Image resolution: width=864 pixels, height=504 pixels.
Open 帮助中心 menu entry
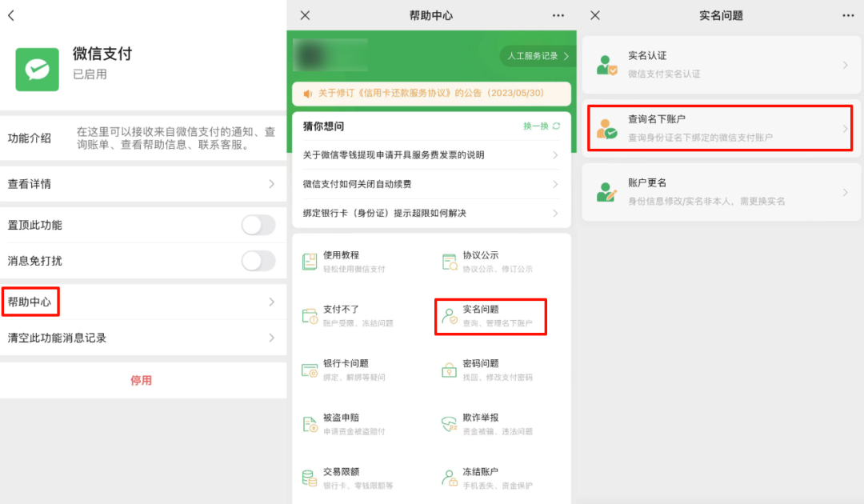[x=143, y=302]
